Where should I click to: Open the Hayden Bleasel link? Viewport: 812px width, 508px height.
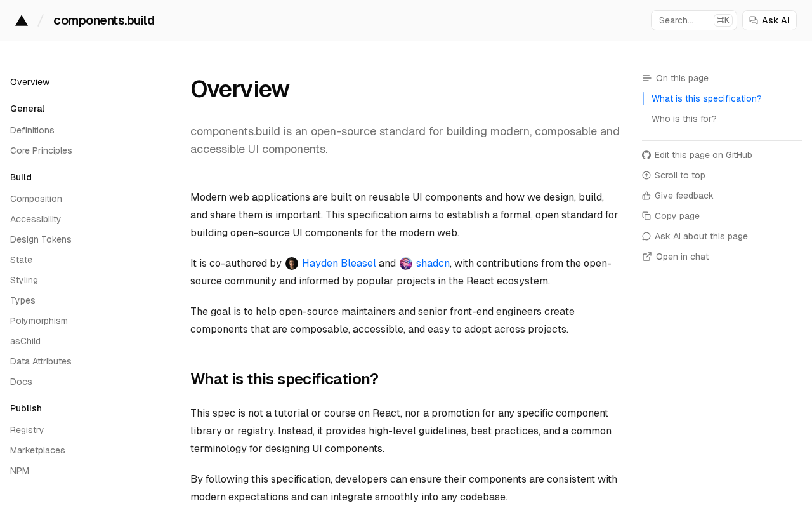click(339, 264)
